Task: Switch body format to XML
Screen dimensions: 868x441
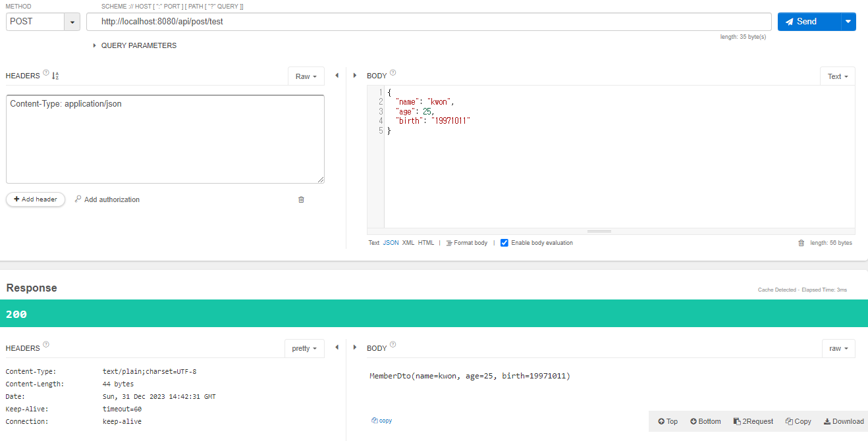Action: coord(408,242)
